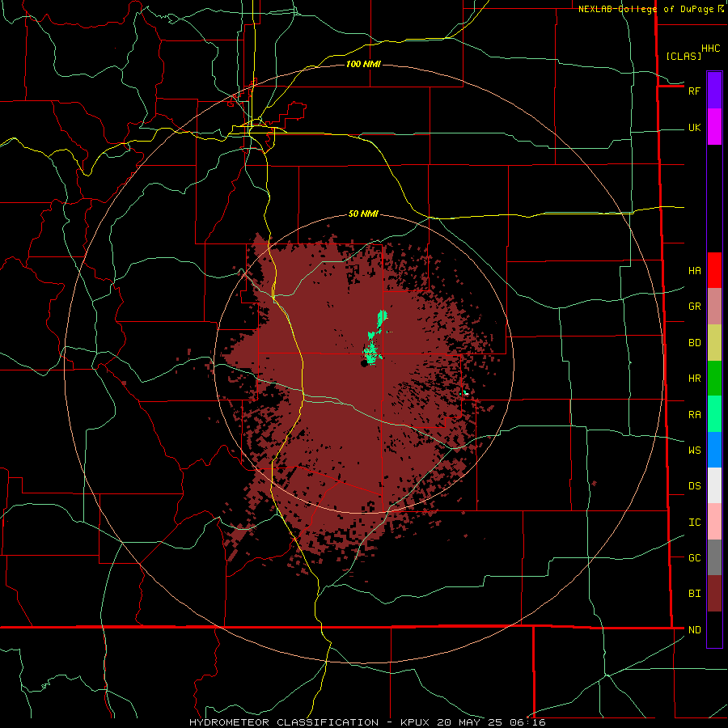This screenshot has width=728, height=728.
Task: Click the green rain echo near radar center
Action: (372, 353)
